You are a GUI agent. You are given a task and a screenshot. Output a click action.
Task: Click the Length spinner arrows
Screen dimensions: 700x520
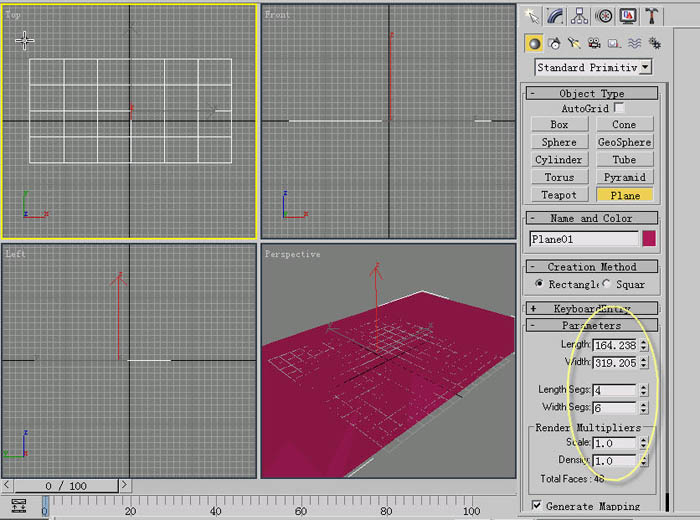point(643,345)
